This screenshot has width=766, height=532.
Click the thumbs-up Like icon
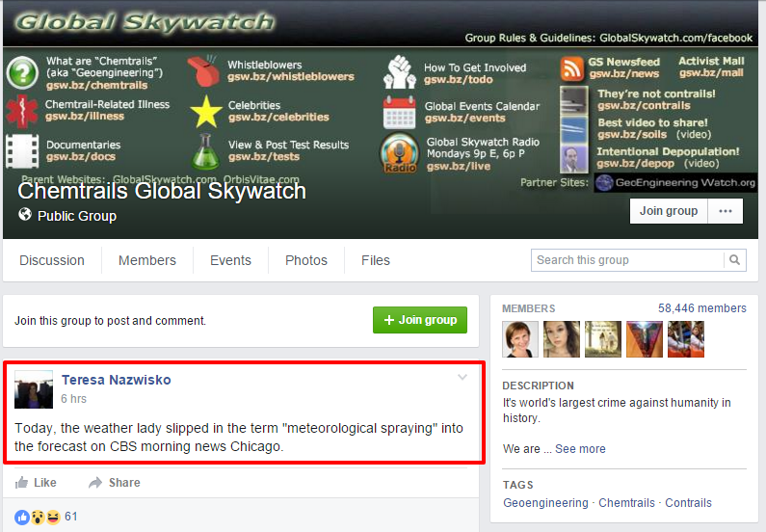point(21,483)
